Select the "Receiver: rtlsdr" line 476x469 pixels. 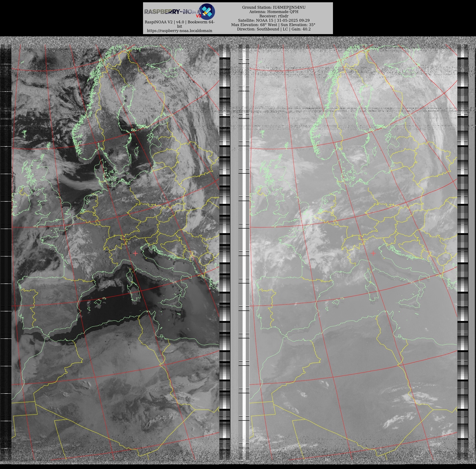click(274, 16)
